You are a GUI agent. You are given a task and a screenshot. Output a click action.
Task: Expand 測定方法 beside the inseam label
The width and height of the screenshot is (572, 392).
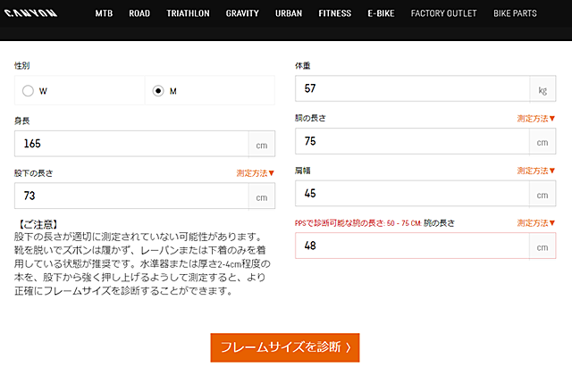coord(256,172)
